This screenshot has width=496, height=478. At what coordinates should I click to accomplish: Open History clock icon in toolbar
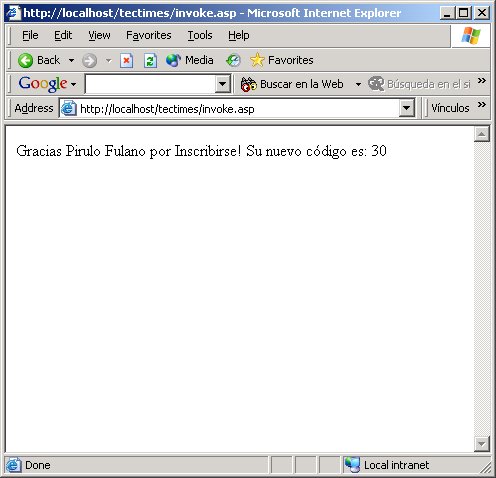[233, 60]
